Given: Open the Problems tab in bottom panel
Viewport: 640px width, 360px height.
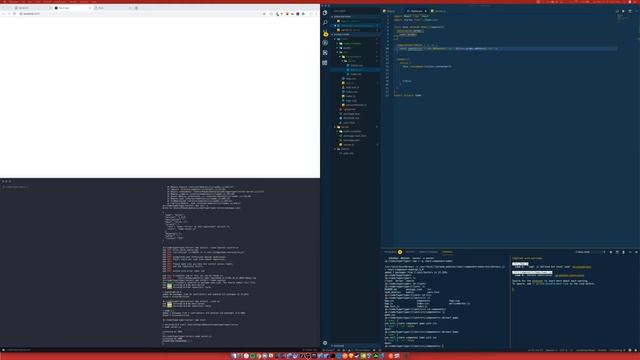Looking at the screenshot, I should tap(392, 252).
